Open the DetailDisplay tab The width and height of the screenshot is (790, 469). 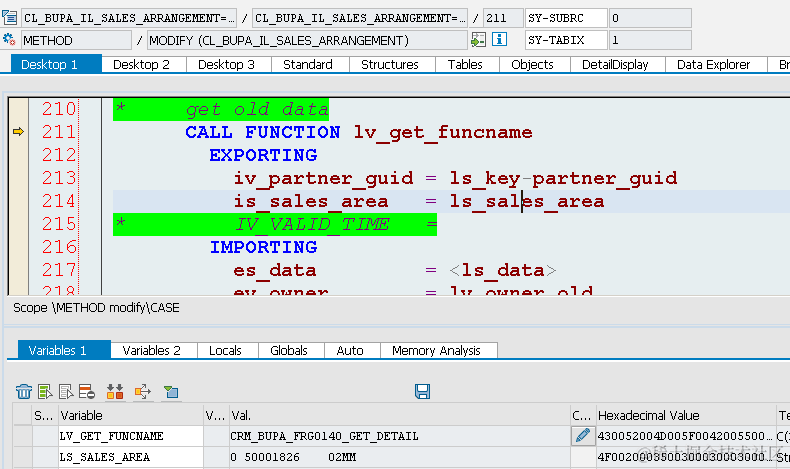pos(615,64)
